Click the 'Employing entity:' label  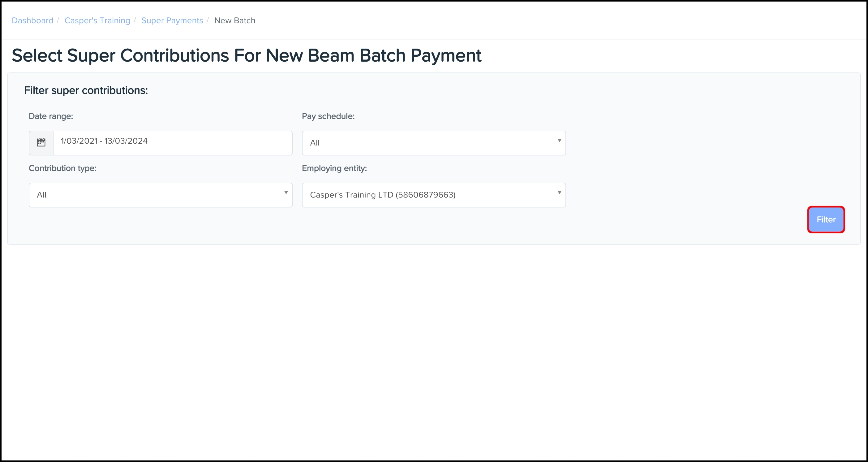pos(334,168)
